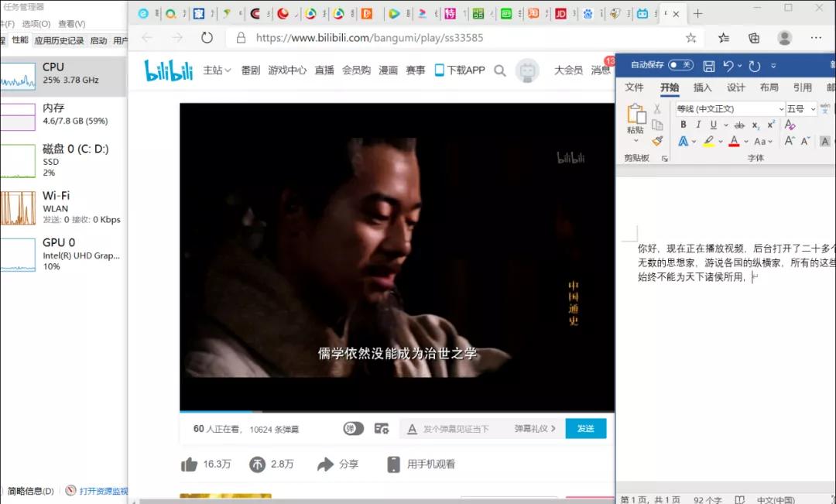This screenshot has width=836, height=504.
Task: Open Word's Format Painter (格式刷) icon
Action: point(656,139)
